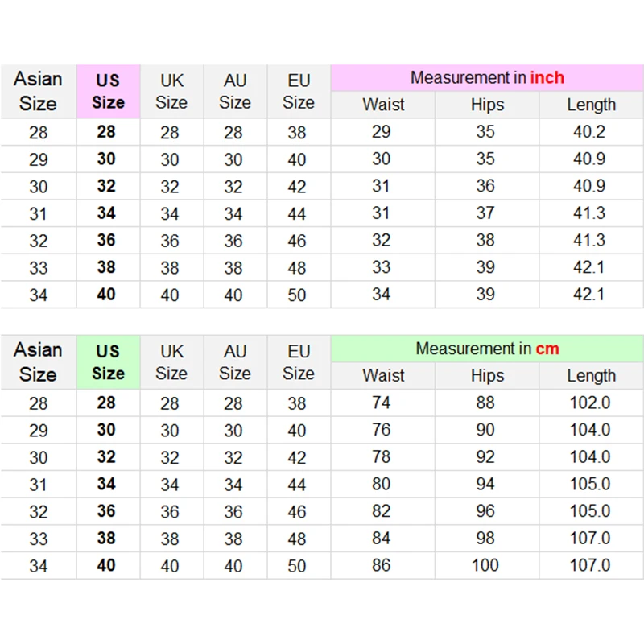
Task: Select the waist value 74
Action: point(382,403)
